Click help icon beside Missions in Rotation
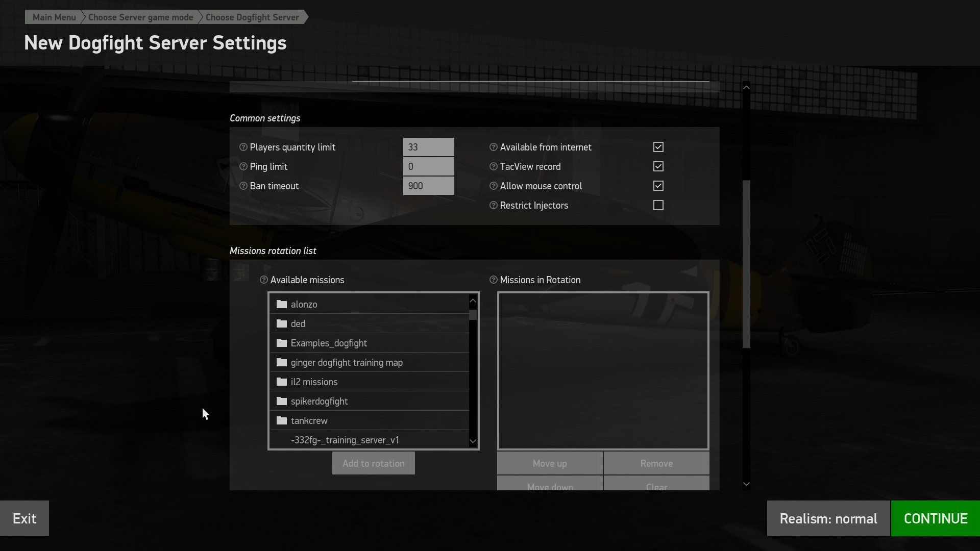Viewport: 980px width, 551px height. click(x=493, y=280)
